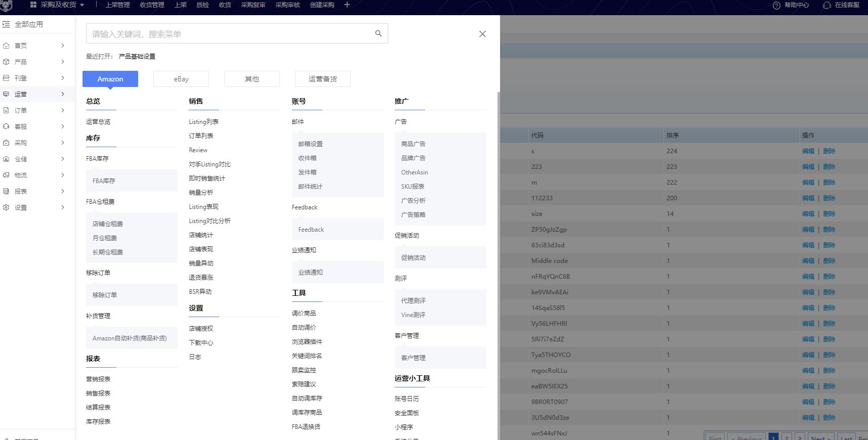This screenshot has height=440, width=868.
Task: Open the Amazon自动补货(商品补货) entry
Action: (x=130, y=338)
